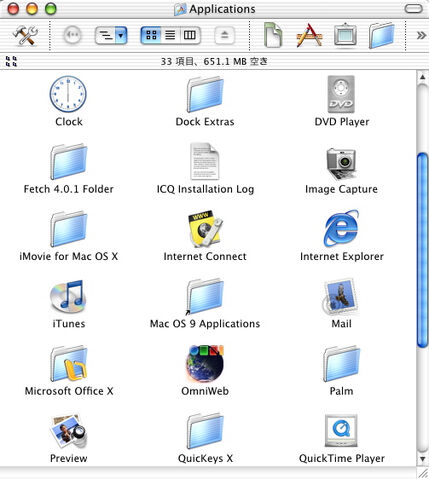The height and width of the screenshot is (479, 429).
Task: Open the Mac OS 9 Applications alias folder
Action: click(x=205, y=297)
